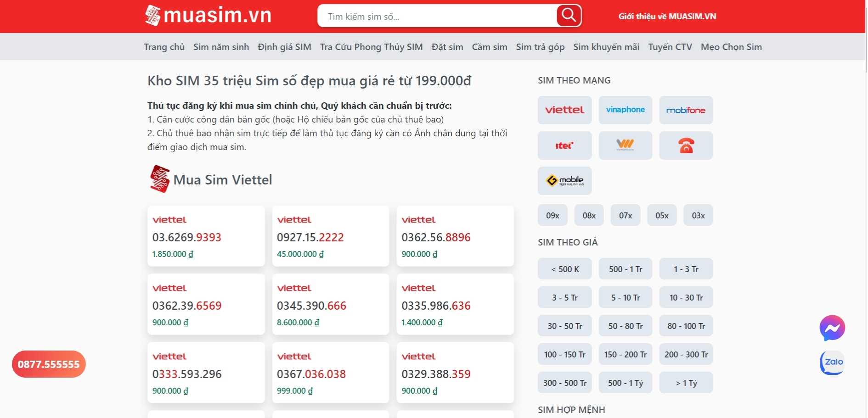Select the Mobifone network logo filter

tap(686, 110)
